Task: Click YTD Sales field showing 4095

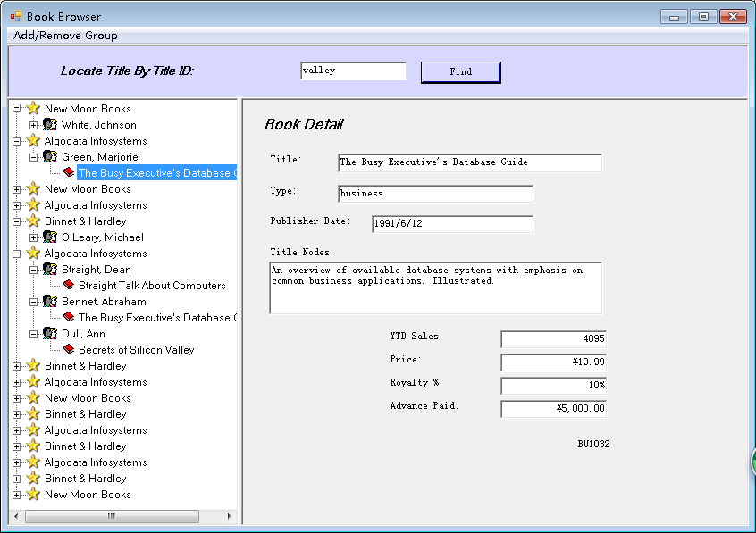Action: pos(553,338)
